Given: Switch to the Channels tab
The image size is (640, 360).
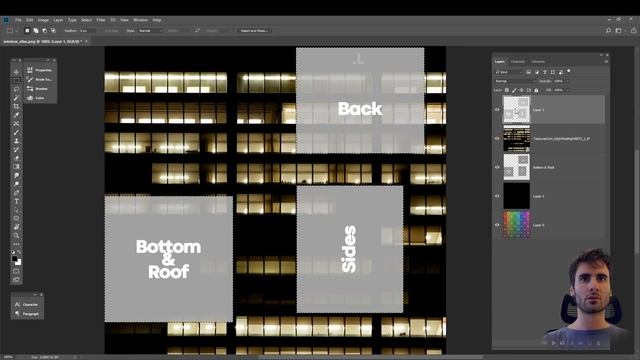Looking at the screenshot, I should tap(518, 62).
